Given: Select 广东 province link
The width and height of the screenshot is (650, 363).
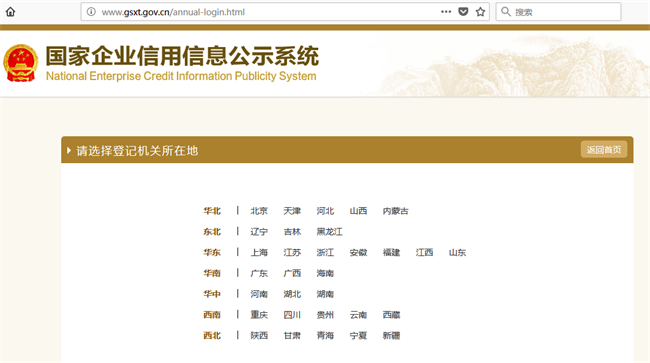Looking at the screenshot, I should tap(259, 273).
